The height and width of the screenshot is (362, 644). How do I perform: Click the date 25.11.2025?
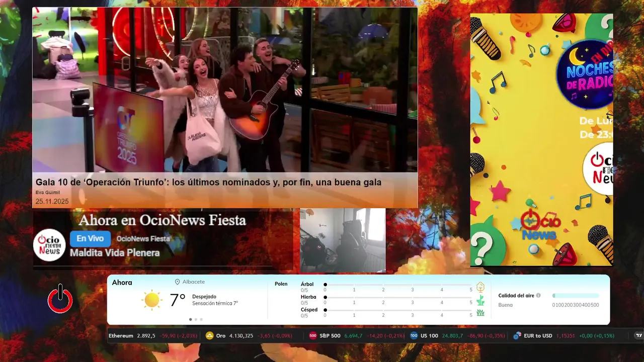coord(52,202)
